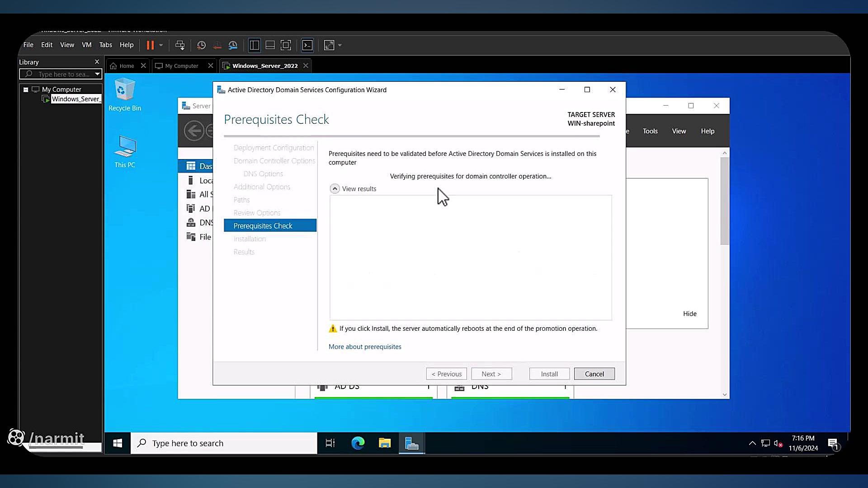Open the library search dropdown arrow

click(x=97, y=74)
